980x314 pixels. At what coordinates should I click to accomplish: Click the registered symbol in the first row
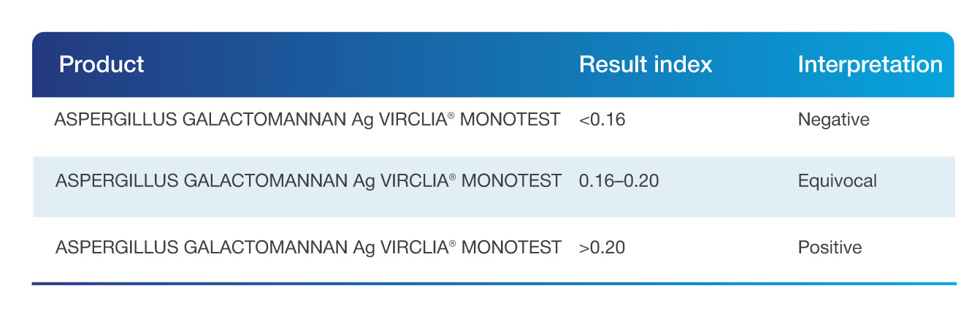point(453,115)
